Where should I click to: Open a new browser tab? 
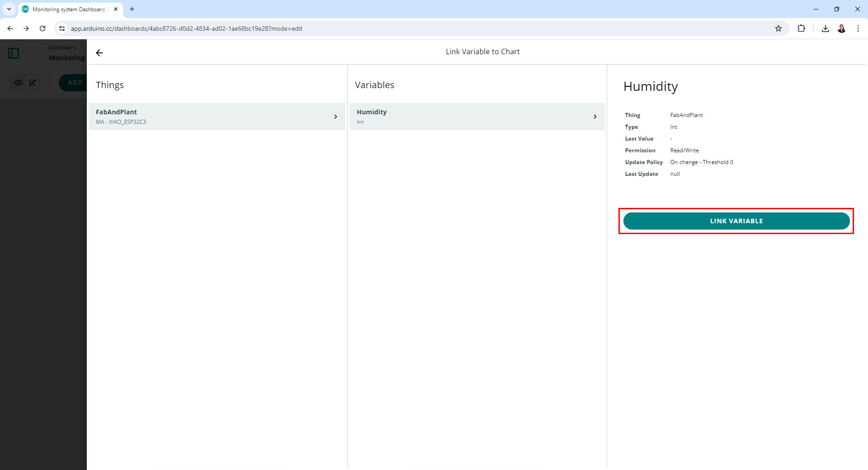(132, 9)
